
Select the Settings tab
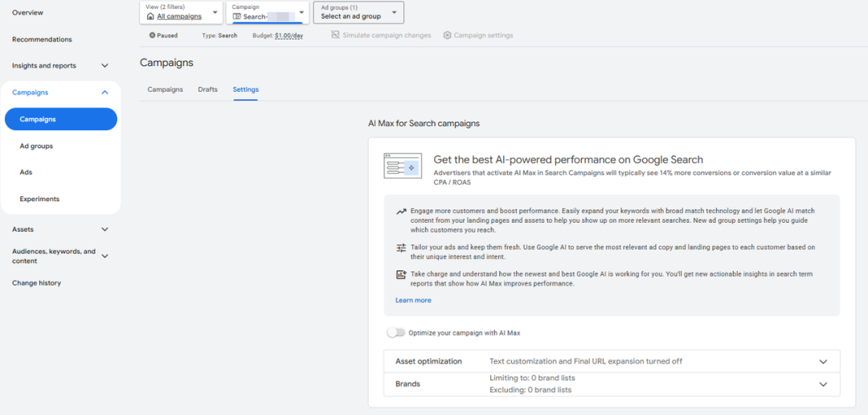point(246,89)
